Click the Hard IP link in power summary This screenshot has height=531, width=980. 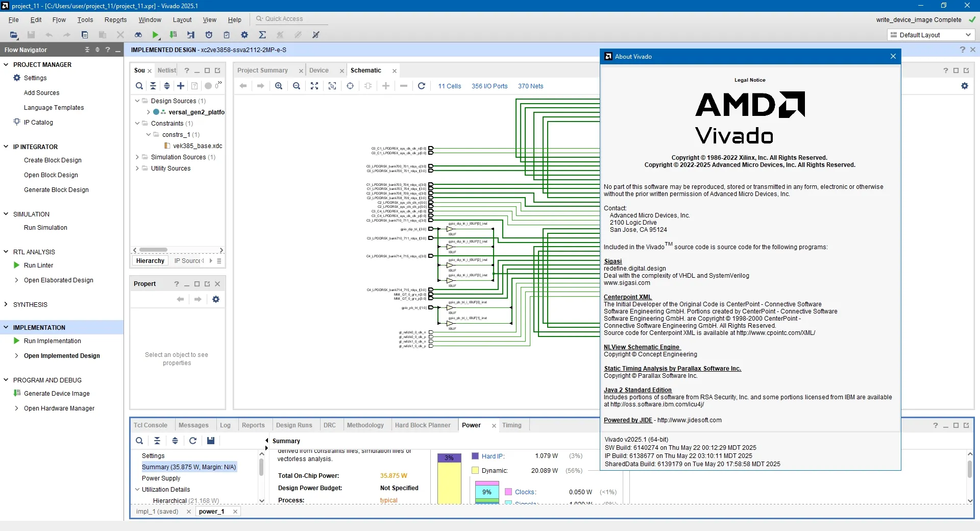coord(492,456)
